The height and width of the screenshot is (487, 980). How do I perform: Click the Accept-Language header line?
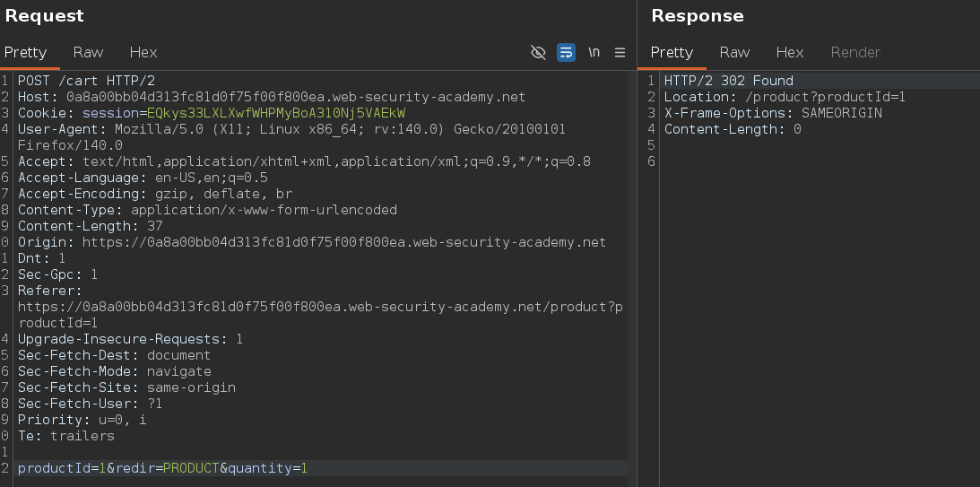point(143,178)
